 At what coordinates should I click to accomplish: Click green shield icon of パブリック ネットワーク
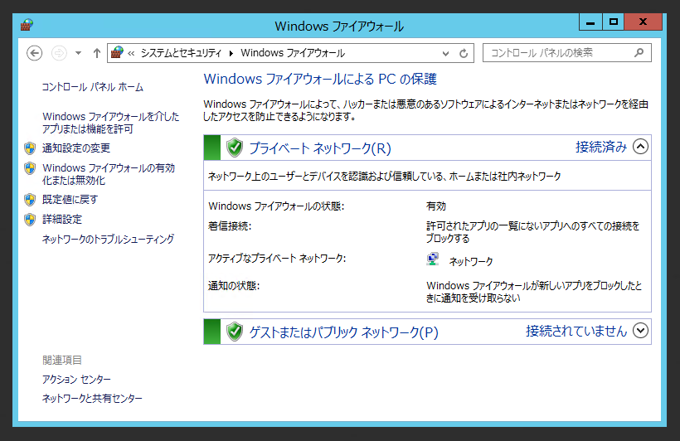[235, 332]
